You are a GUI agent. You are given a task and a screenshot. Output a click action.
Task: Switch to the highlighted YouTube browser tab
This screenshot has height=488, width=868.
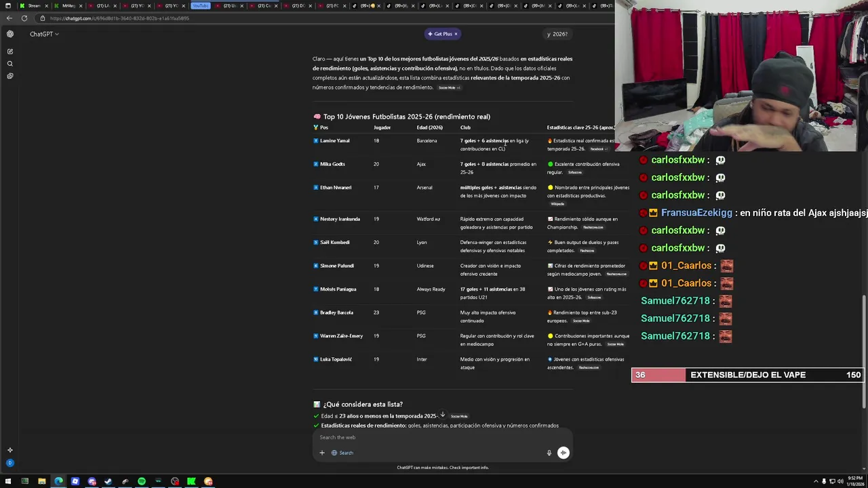[200, 5]
